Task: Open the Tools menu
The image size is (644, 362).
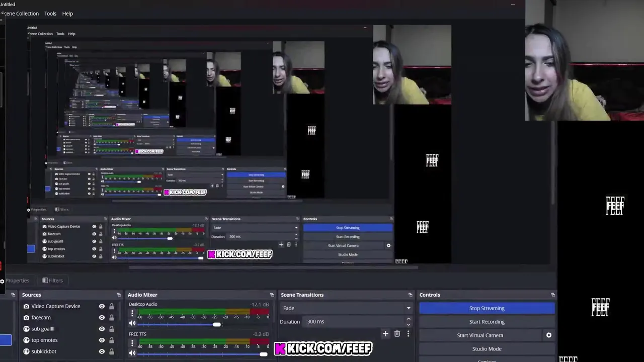Action: 50,14
